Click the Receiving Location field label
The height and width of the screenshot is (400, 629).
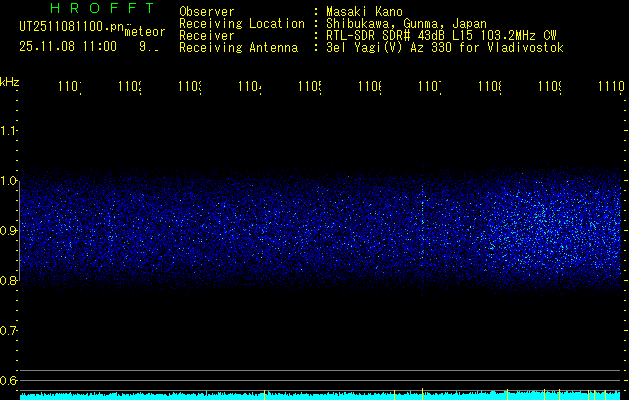(241, 24)
